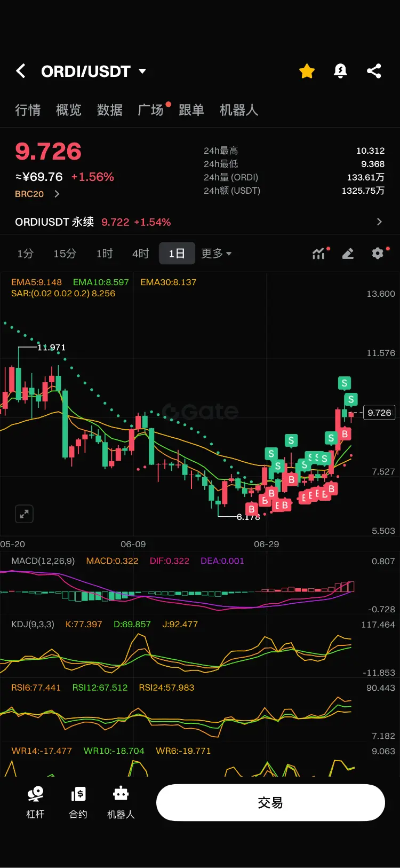Select the 1分 timeframe
400x868 pixels.
point(25,254)
